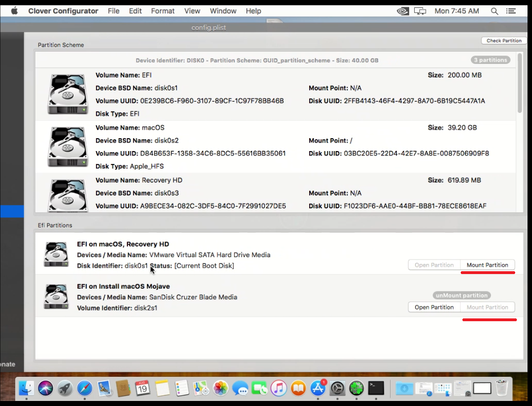This screenshot has width=532, height=406.
Task: Click the clock showing Mon 7:45 AM
Action: tap(457, 11)
